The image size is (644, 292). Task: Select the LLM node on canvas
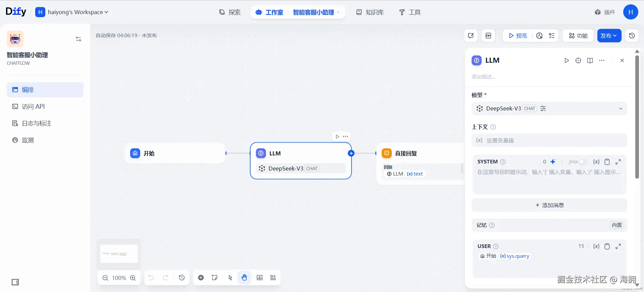coord(301,161)
